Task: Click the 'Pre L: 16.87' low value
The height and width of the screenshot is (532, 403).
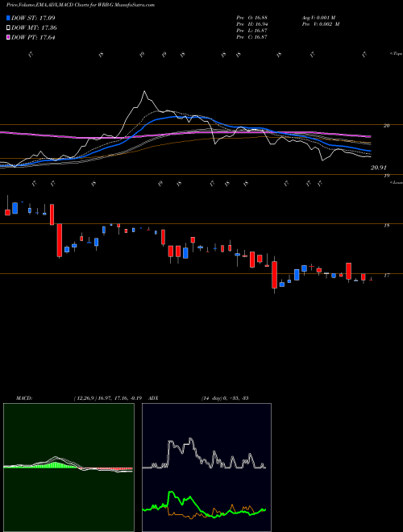Action: click(x=252, y=31)
